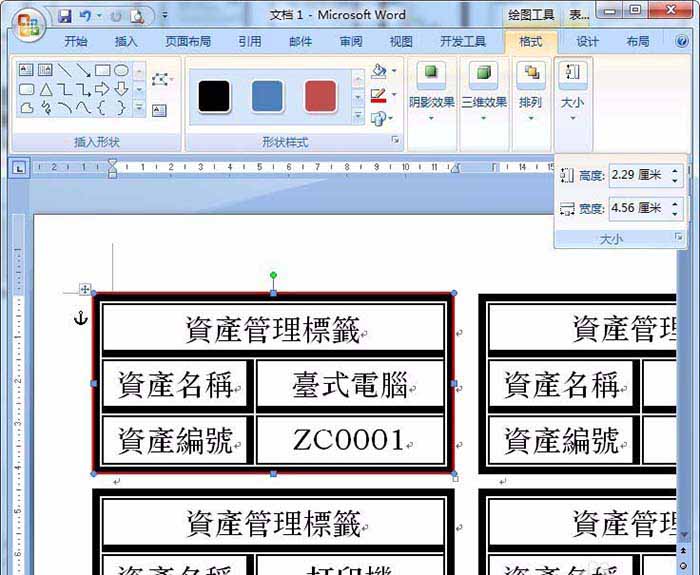This screenshot has height=575, width=700.
Task: Click the shape fill paint bucket
Action: (379, 71)
